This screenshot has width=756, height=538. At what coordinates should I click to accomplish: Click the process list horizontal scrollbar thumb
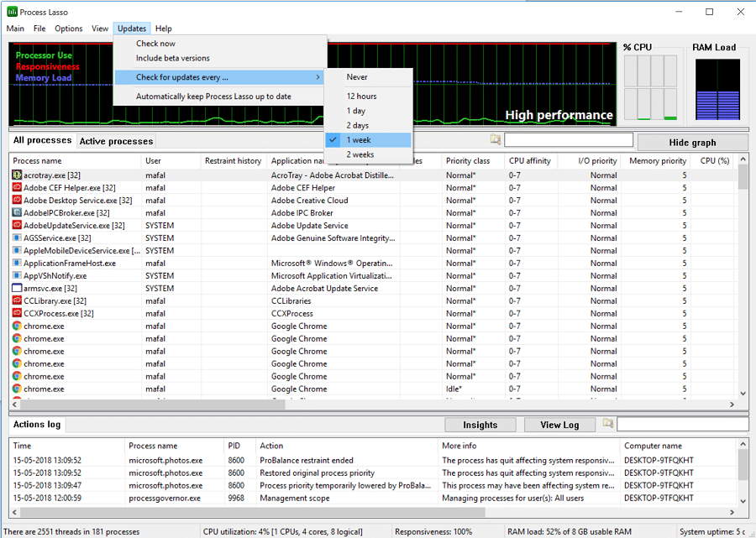click(x=152, y=405)
